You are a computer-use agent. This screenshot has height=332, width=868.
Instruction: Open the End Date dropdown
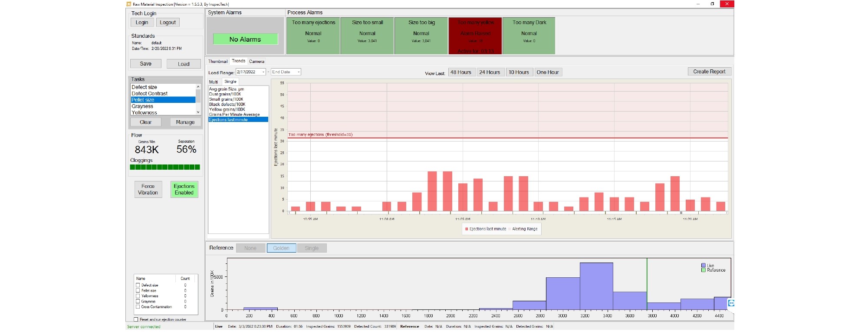coord(298,72)
